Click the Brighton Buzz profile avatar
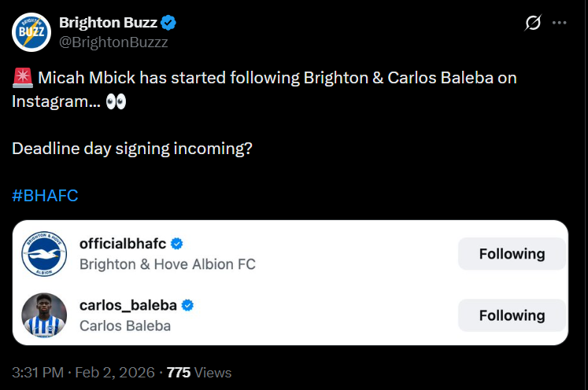The width and height of the screenshot is (588, 390). pos(32,31)
